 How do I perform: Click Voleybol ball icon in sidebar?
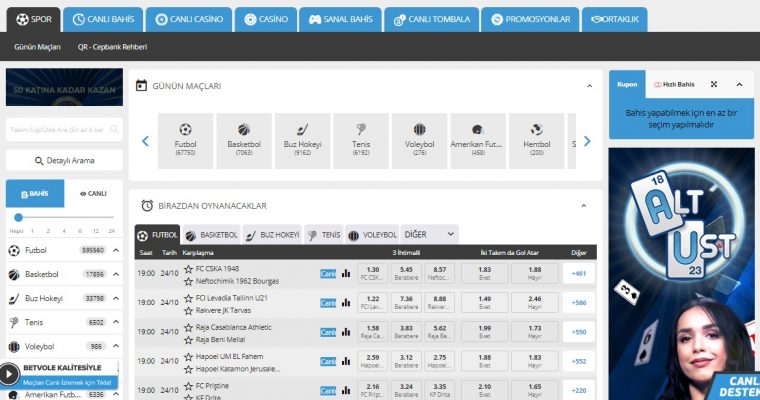[x=14, y=347]
